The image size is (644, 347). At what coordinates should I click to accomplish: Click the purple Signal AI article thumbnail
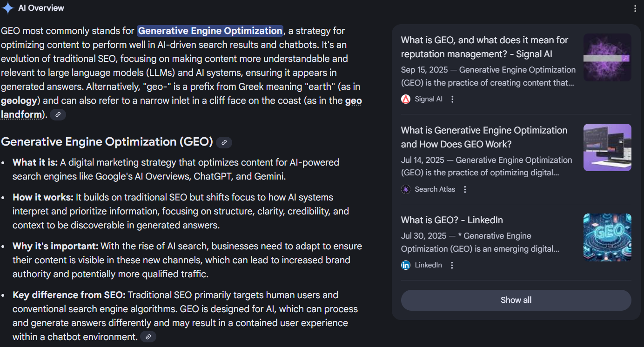point(607,57)
